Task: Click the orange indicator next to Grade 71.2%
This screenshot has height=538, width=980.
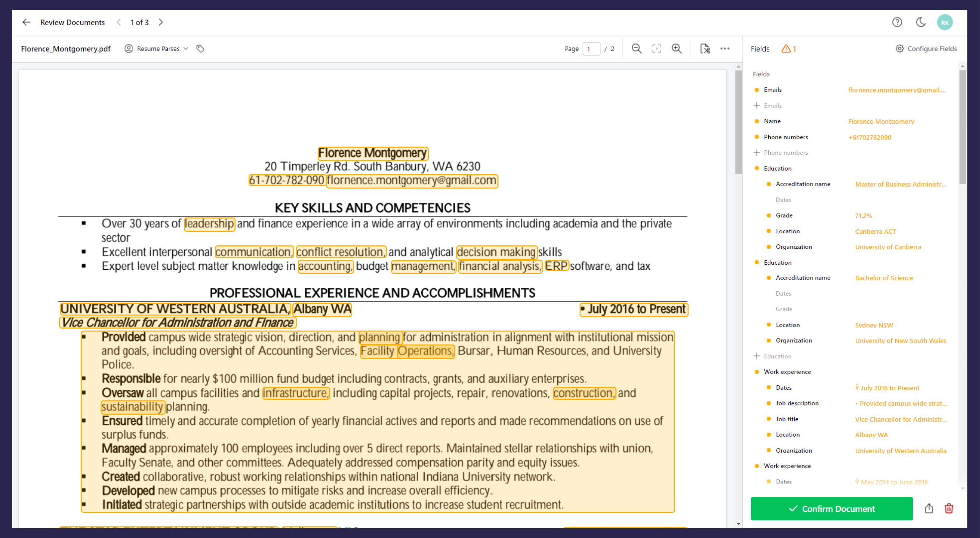Action: 769,215
